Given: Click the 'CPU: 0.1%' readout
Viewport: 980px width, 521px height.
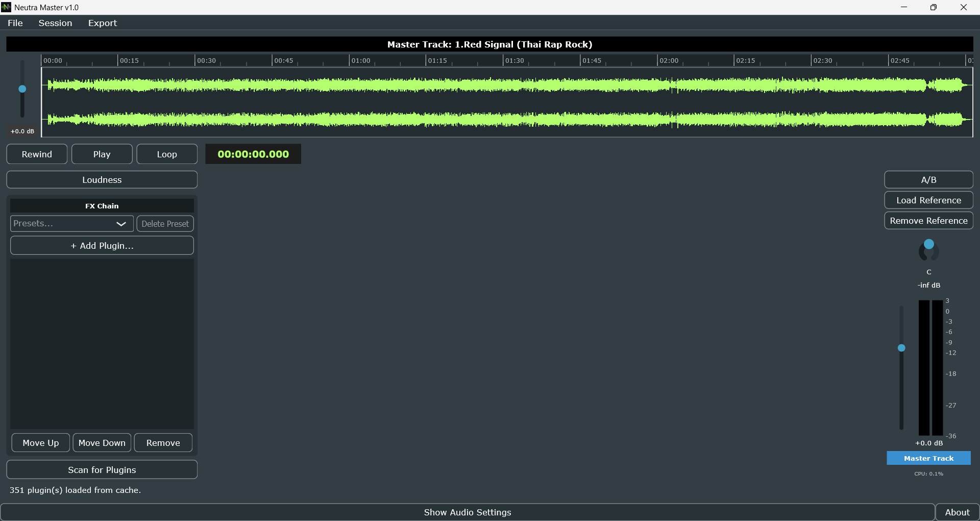Looking at the screenshot, I should click(929, 474).
